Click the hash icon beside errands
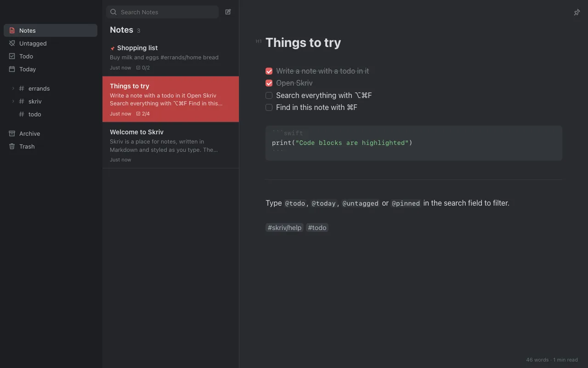 point(22,88)
